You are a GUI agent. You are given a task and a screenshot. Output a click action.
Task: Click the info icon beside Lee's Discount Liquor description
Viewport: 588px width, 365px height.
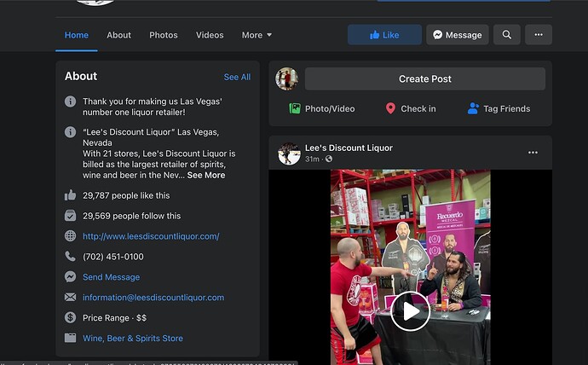(70, 132)
